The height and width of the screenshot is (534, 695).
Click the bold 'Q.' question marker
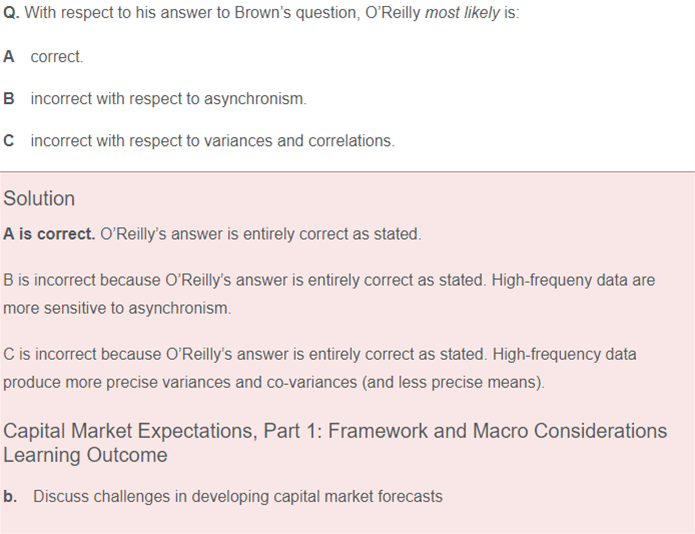pos(11,12)
